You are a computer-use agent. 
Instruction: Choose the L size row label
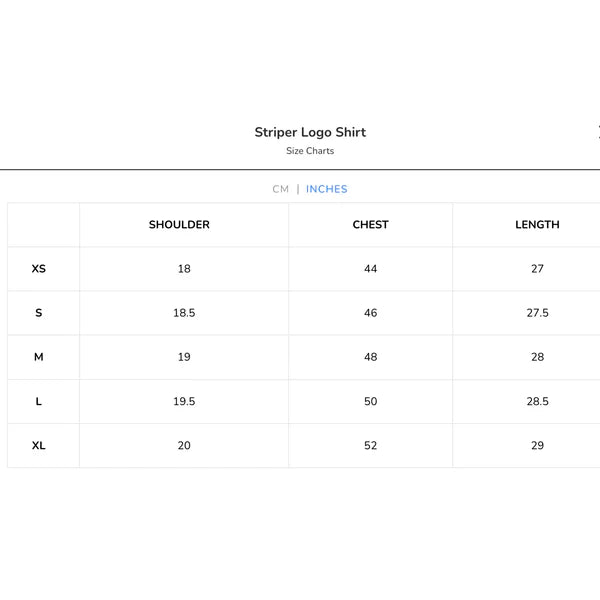[x=39, y=401]
